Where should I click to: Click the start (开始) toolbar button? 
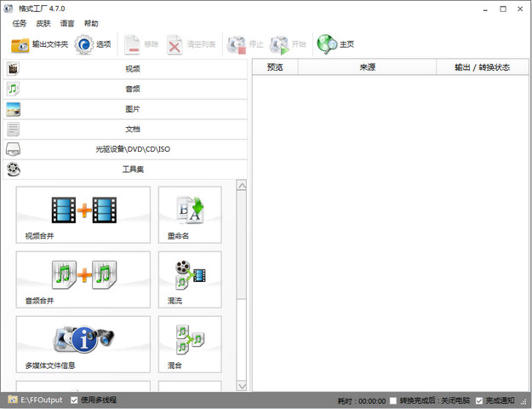(x=288, y=44)
